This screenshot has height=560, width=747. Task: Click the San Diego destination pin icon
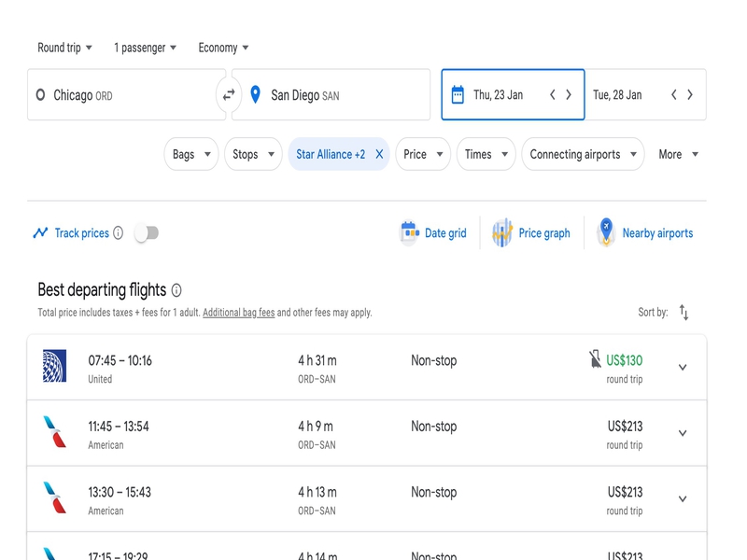click(x=255, y=95)
